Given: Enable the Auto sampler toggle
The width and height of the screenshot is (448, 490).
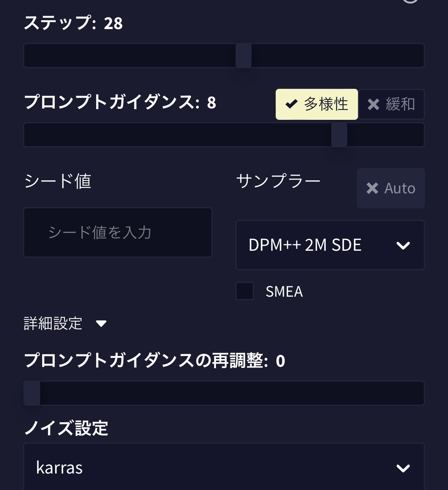Looking at the screenshot, I should [391, 188].
